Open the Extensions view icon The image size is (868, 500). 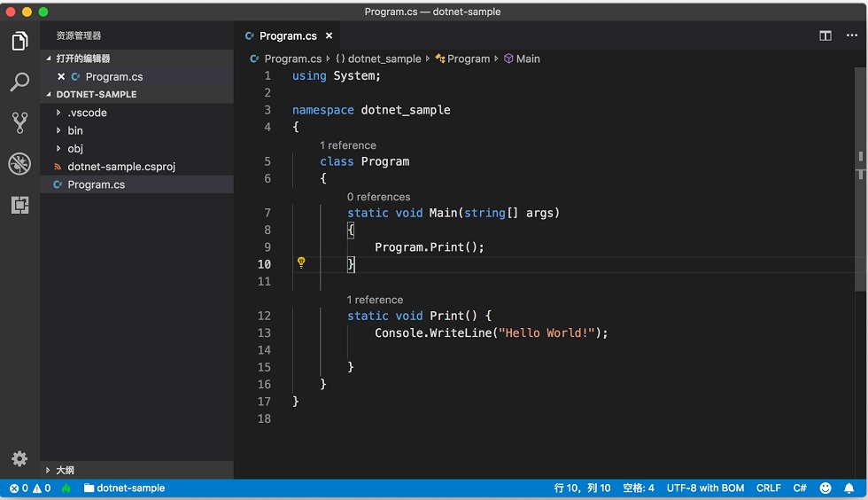19,205
